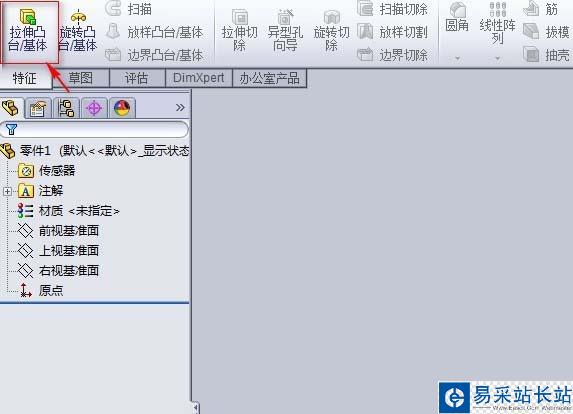Open the PropertyManager tab icon

[x=38, y=108]
